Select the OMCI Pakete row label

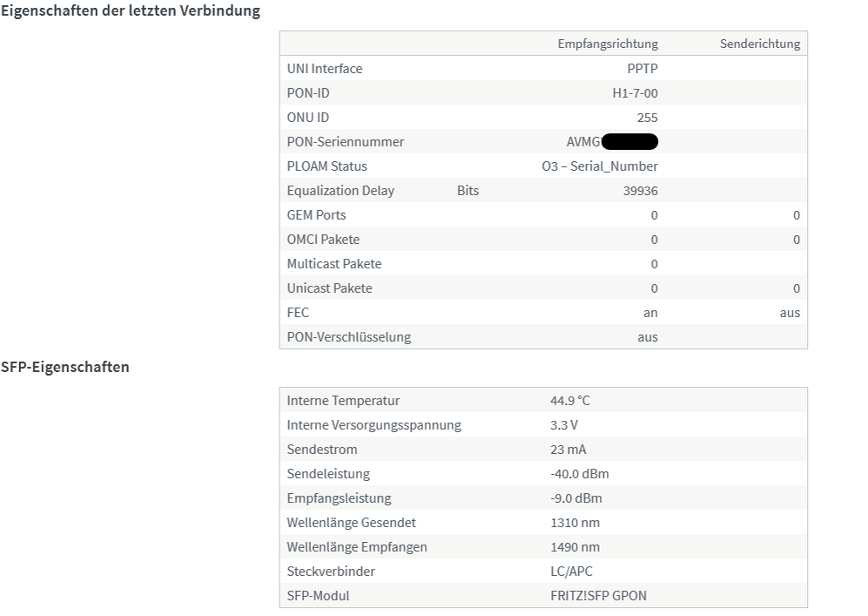click(323, 240)
